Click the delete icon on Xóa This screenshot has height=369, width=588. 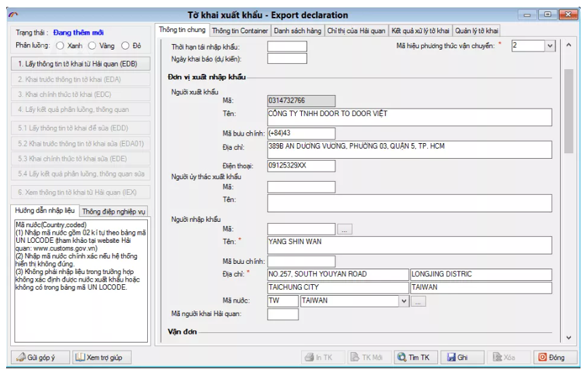tap(497, 357)
